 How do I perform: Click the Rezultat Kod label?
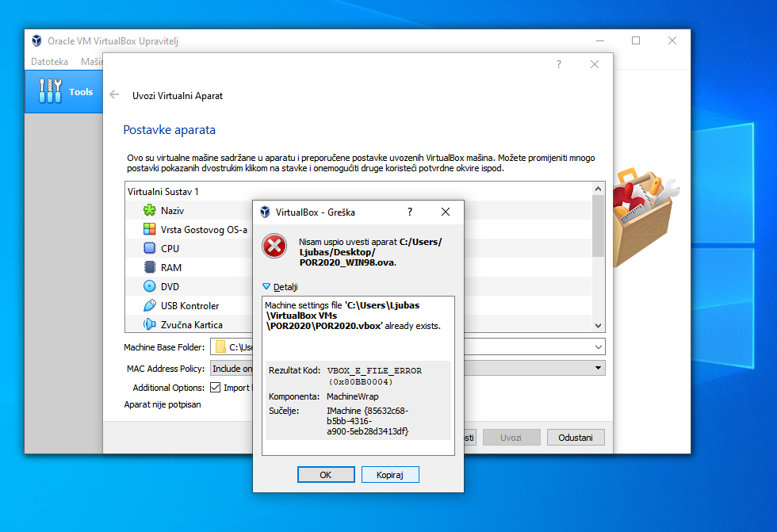[x=294, y=370]
